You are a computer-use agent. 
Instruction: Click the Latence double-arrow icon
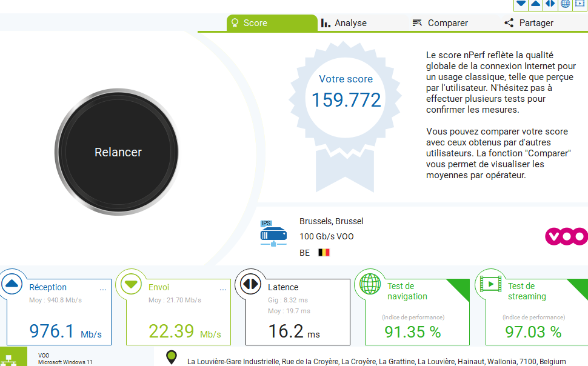(250, 284)
